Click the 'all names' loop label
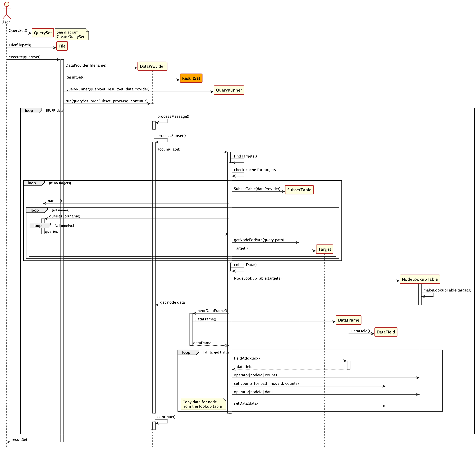Screen dimensions: 476x449 [60, 210]
